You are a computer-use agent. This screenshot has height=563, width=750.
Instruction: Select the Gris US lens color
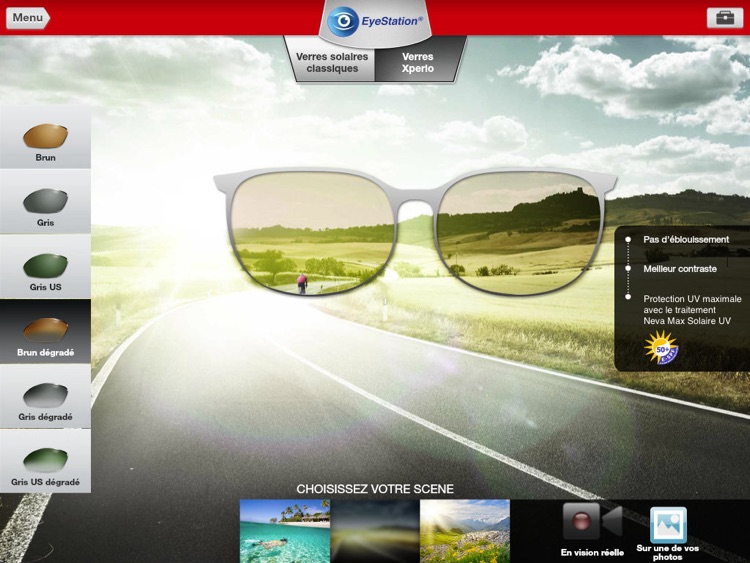point(45,266)
